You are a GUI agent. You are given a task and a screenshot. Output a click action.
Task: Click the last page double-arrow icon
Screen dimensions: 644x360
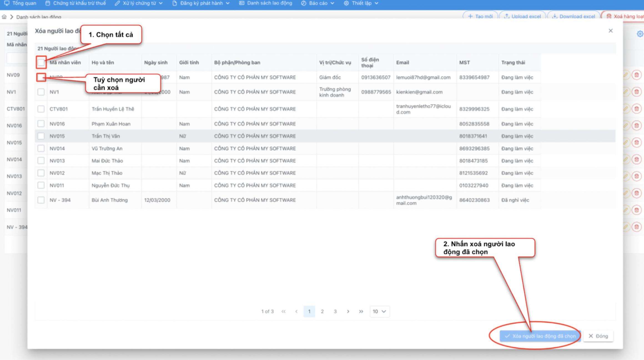pyautogui.click(x=361, y=311)
